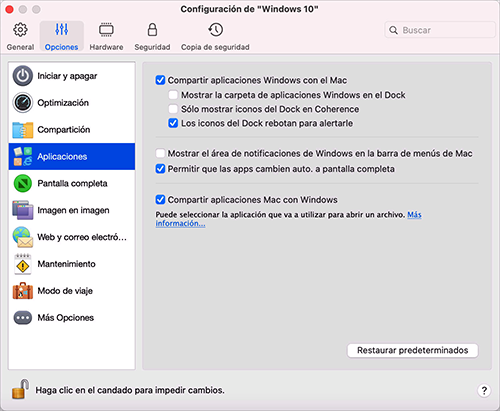Click the magnifier icon in search field
Image resolution: width=500 pixels, height=411 pixels.
point(394,30)
